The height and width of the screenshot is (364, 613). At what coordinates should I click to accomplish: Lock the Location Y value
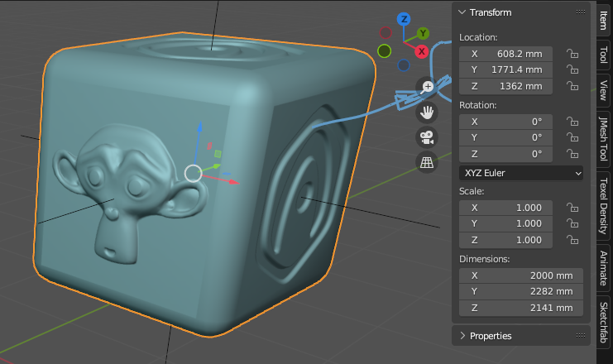coord(572,69)
